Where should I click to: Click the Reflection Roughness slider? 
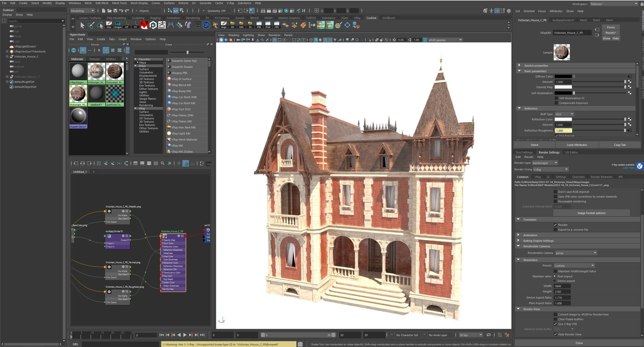pyautogui.click(x=599, y=130)
